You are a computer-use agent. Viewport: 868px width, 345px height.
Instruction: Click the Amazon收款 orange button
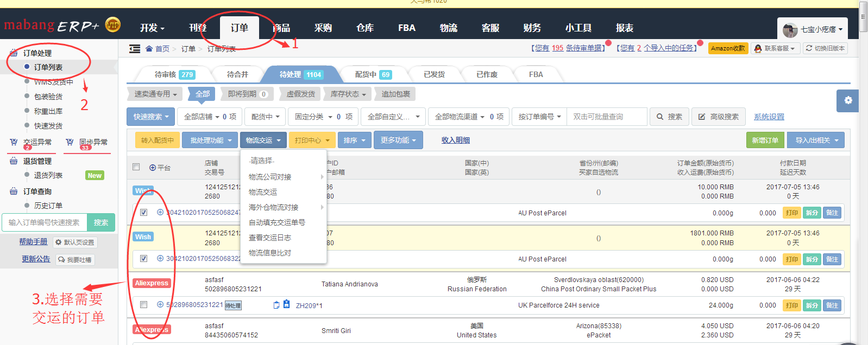point(728,48)
